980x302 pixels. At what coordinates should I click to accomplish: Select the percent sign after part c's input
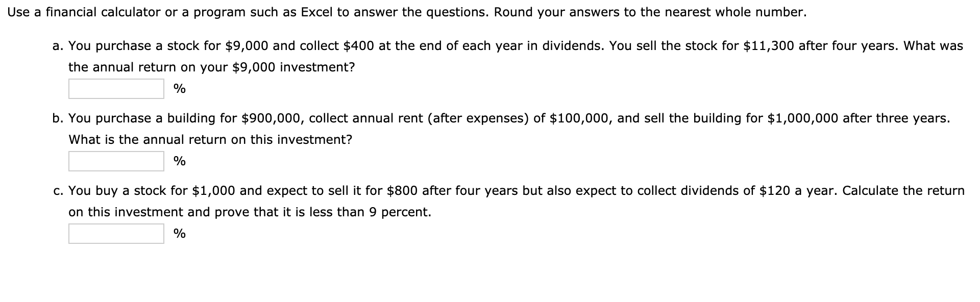179,234
